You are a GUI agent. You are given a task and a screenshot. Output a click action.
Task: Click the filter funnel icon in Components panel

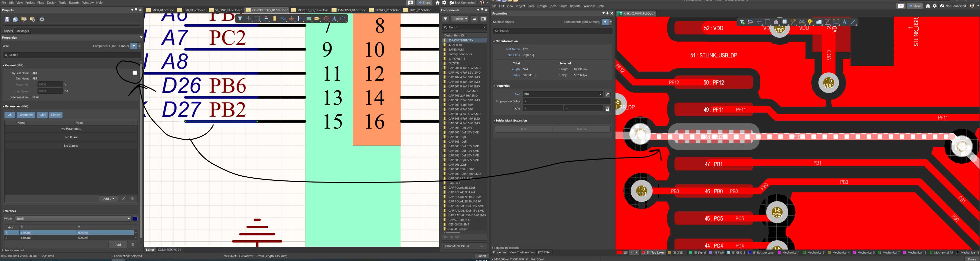(x=445, y=19)
